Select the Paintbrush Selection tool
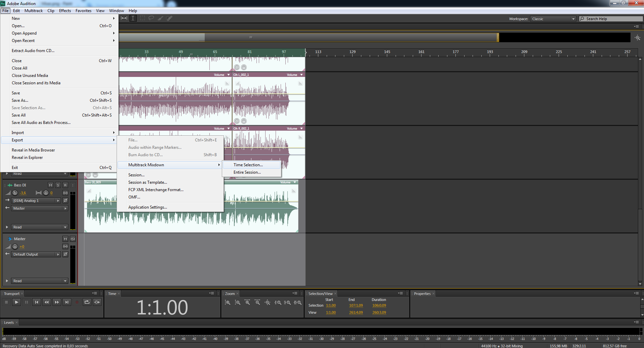This screenshot has height=348, width=644. tap(160, 18)
